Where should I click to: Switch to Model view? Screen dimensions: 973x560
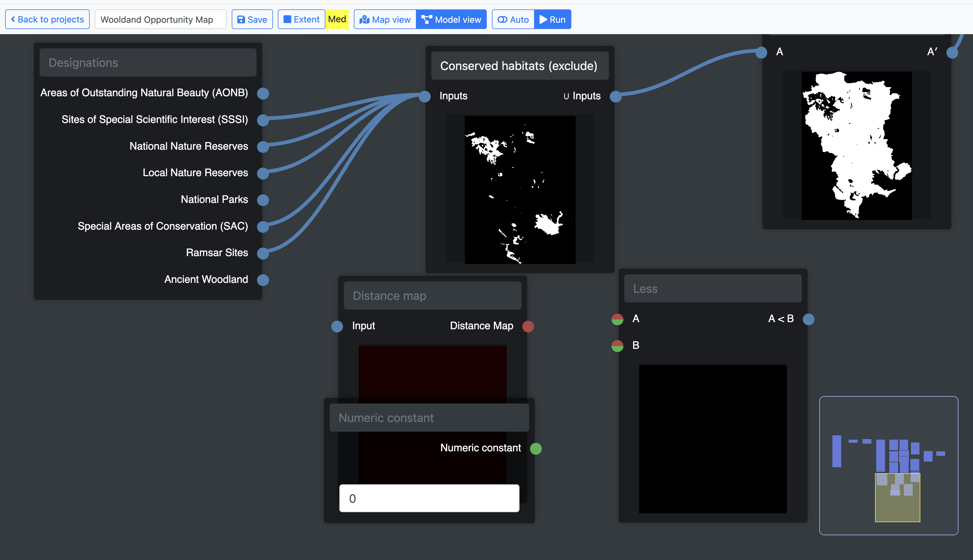coord(451,20)
